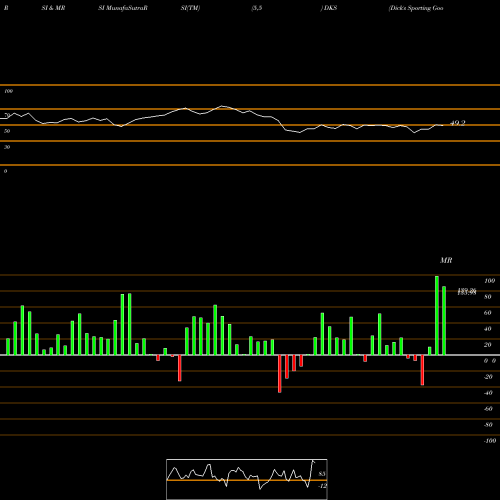Click the '-80' label on the bar chart axis
This screenshot has width=500, height=500.
pyautogui.click(x=488, y=425)
